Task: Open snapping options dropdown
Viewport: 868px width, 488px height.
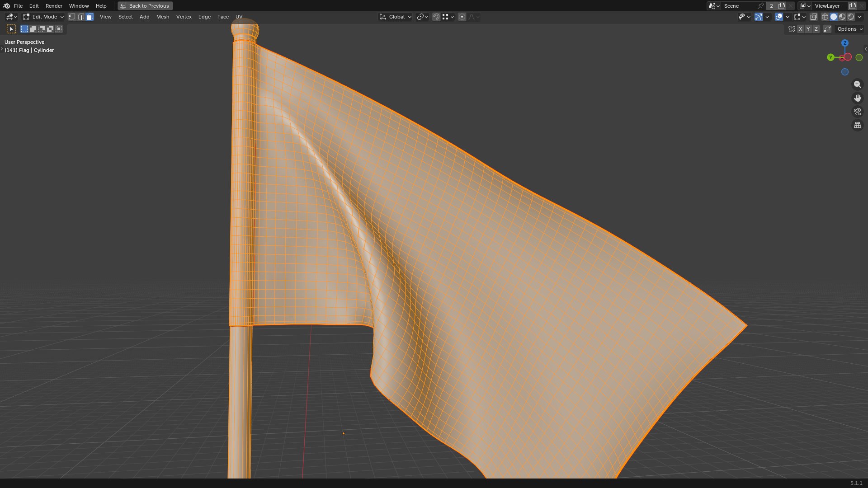Action: click(448, 17)
